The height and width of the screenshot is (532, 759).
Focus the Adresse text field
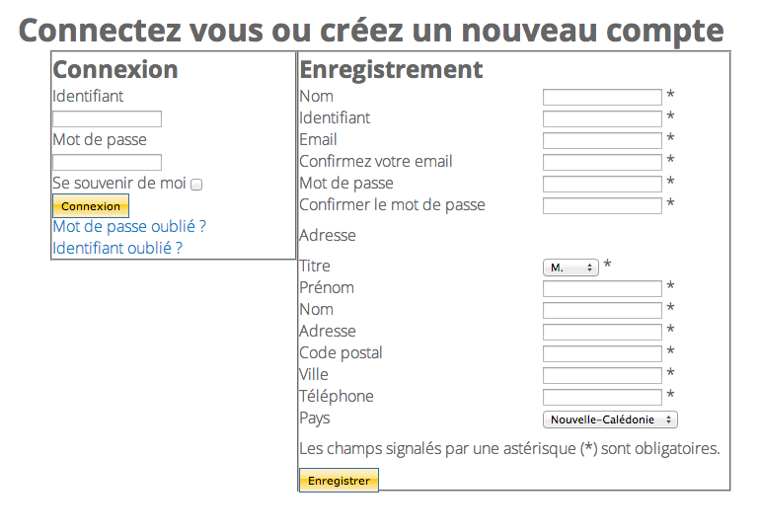coord(602,333)
